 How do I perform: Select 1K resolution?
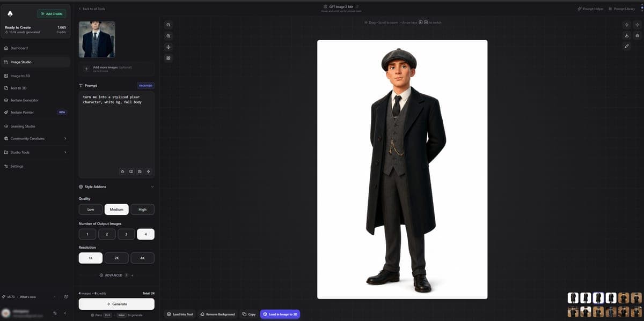[x=91, y=258]
